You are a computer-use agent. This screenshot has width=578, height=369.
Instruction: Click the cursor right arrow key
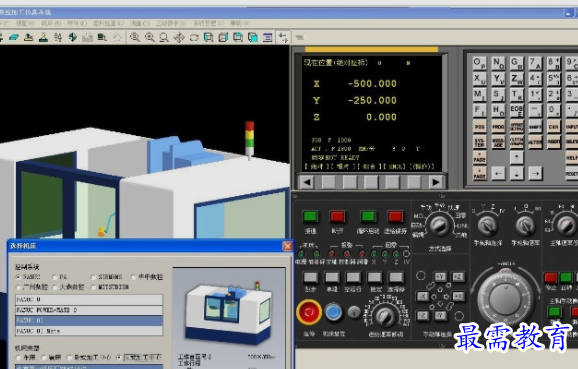coord(535,173)
